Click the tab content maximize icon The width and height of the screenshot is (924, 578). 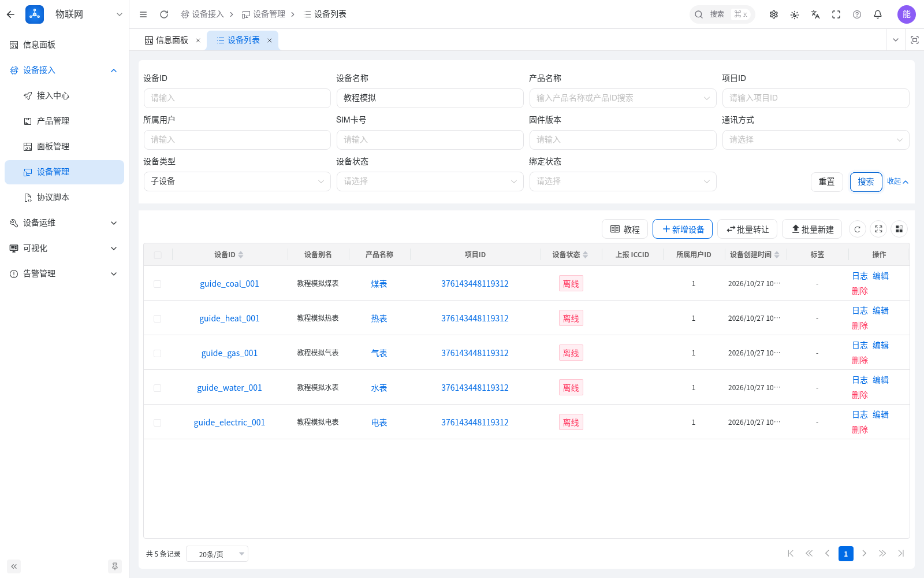[x=915, y=40]
